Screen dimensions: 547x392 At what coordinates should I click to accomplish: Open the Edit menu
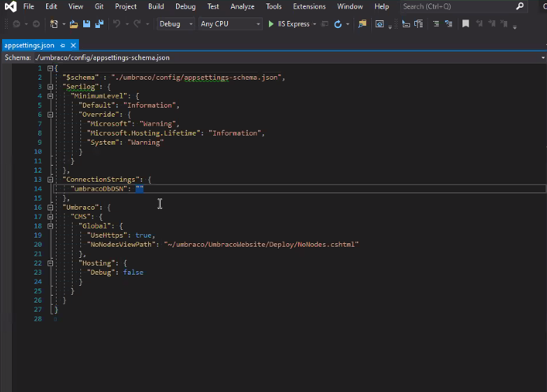coord(51,6)
